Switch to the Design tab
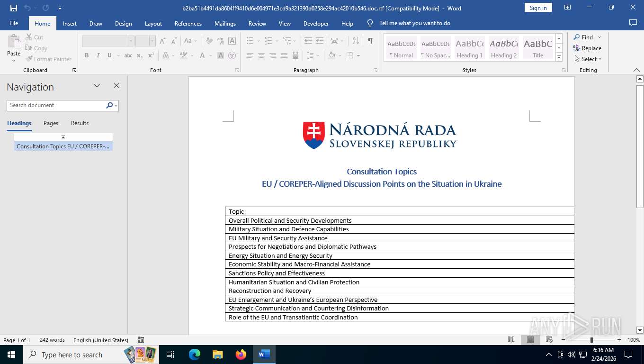 [124, 24]
